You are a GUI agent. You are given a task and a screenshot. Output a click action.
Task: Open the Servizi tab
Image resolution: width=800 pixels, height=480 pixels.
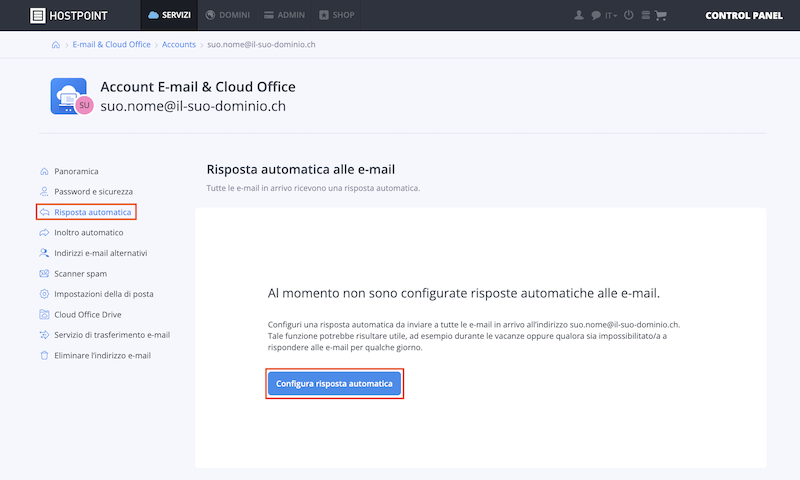coord(169,15)
